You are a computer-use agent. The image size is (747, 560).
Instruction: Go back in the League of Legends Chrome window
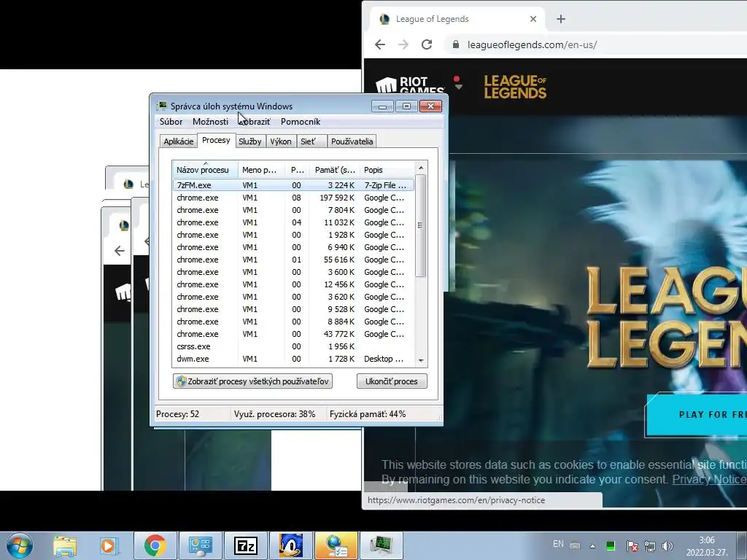click(379, 44)
